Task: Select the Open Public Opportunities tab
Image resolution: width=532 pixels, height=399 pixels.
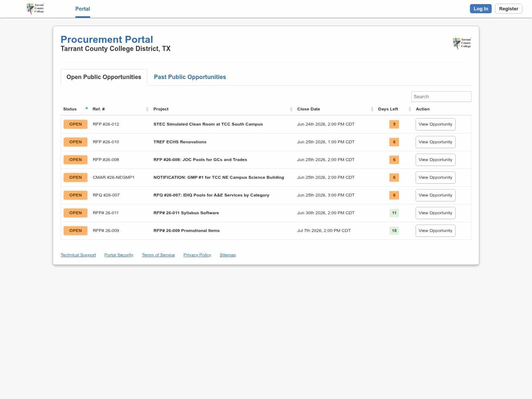Action: [104, 77]
